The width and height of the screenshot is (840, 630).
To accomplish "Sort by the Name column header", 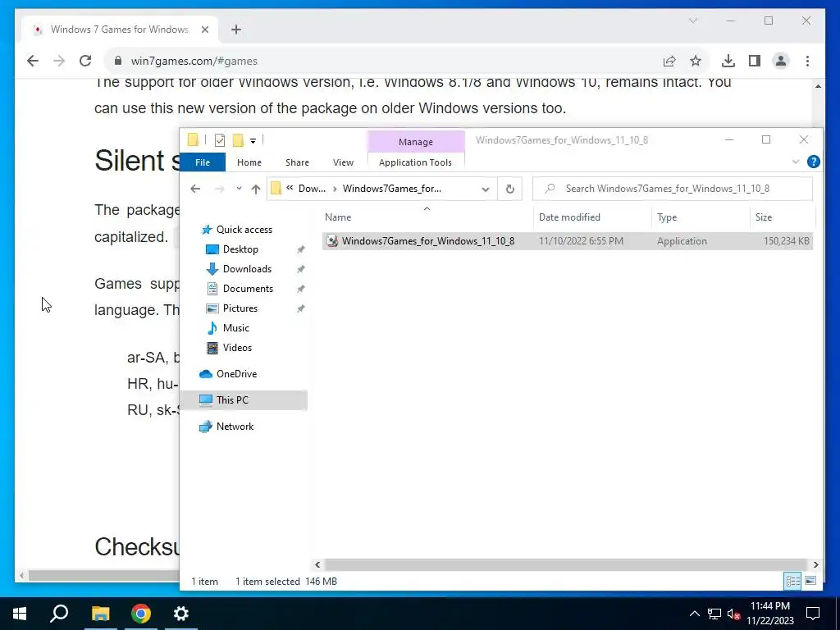I will point(427,217).
